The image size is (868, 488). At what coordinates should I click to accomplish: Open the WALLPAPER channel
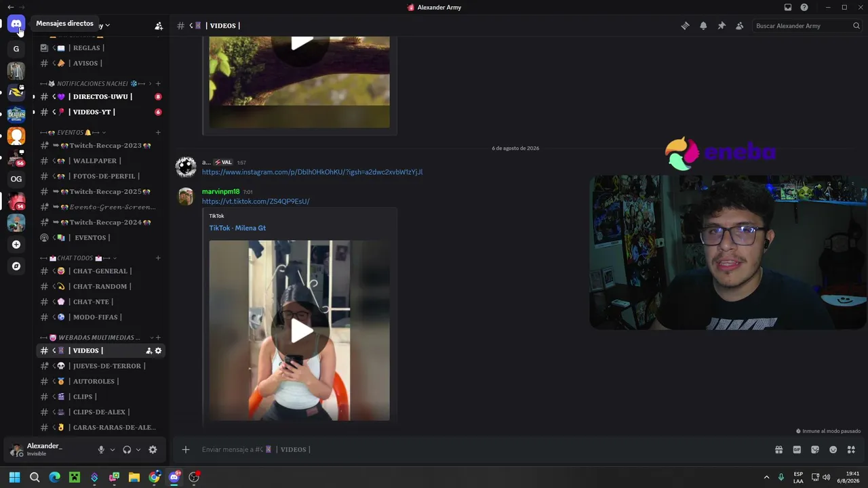coord(100,161)
